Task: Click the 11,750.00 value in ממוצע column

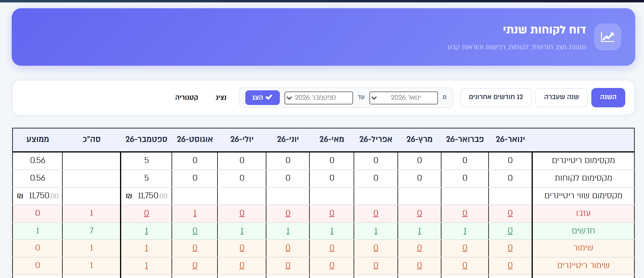Action: click(x=38, y=196)
